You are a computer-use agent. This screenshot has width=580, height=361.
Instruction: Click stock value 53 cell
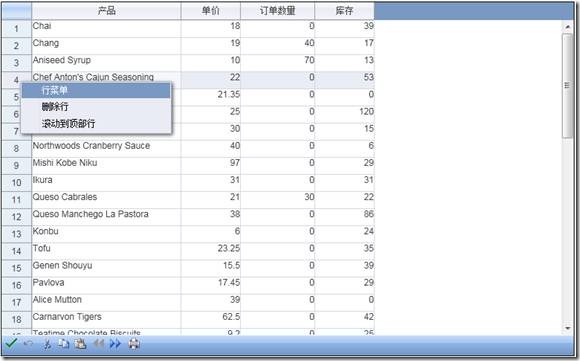click(x=344, y=80)
